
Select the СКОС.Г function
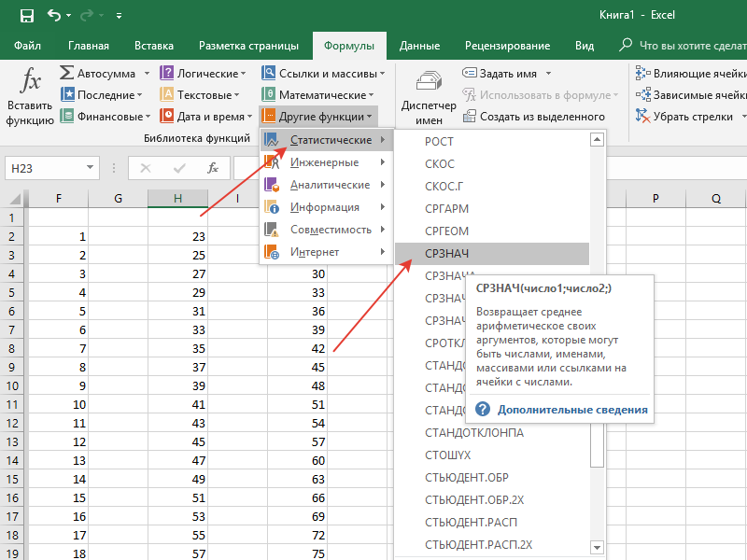click(x=492, y=187)
